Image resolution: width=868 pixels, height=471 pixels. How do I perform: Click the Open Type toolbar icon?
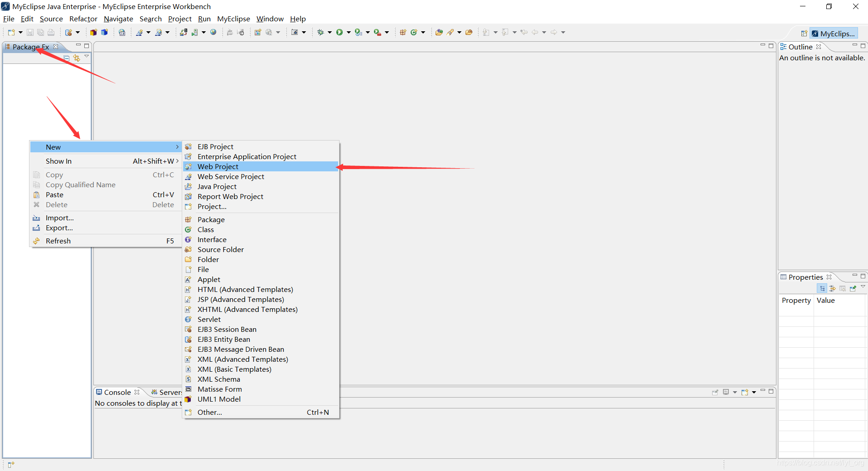click(439, 32)
